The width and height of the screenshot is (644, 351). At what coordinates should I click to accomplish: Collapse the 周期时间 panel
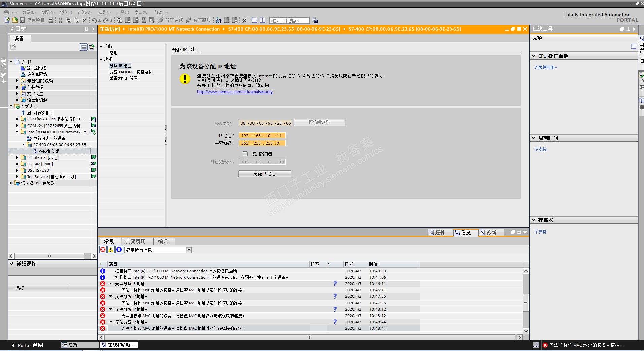point(534,138)
